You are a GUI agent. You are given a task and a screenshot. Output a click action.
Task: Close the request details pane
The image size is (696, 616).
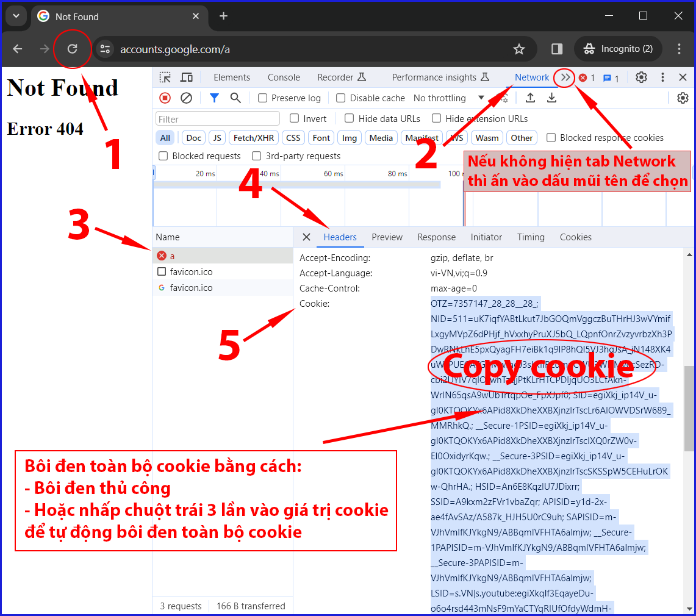306,237
